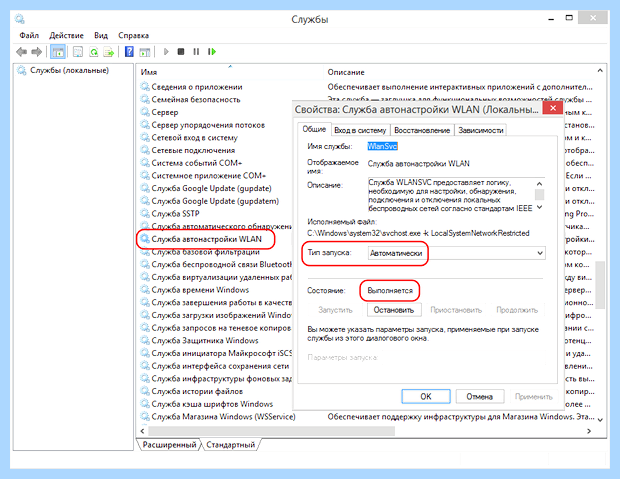This screenshot has height=479, width=620.
Task: Open the Справка menu
Action: click(133, 35)
